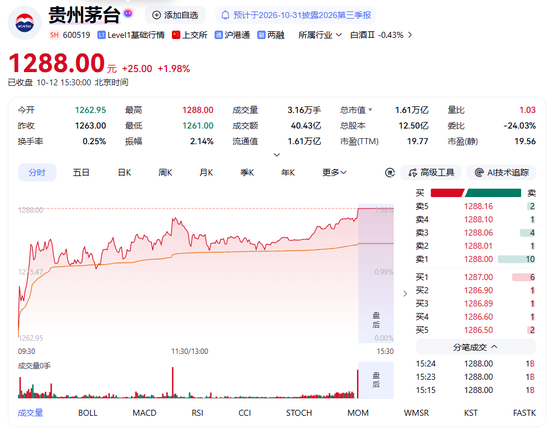Image resolution: width=550 pixels, height=429 pixels.
Task: Click the purple AI badge beside 贵州茅台
Action: coord(128,13)
